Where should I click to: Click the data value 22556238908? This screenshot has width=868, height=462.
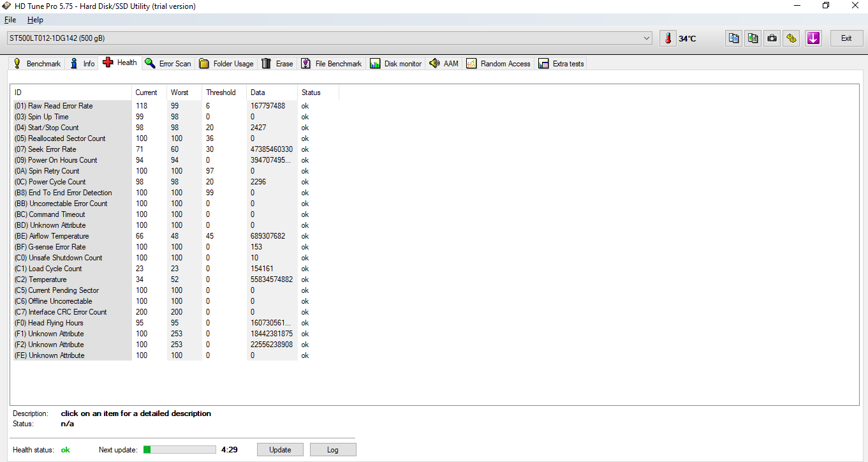[x=272, y=345]
